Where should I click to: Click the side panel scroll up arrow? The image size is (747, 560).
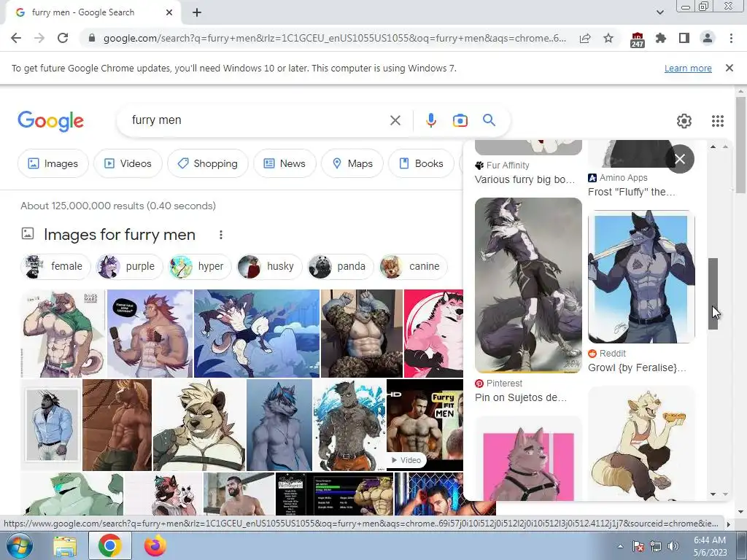(713, 147)
